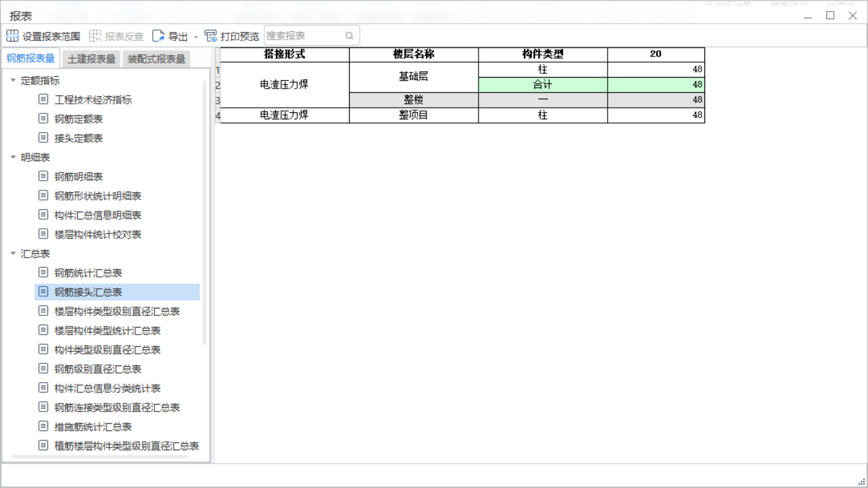Open 钢筋统计汇总表 report
Screen dimensions: 868x488
(89, 273)
